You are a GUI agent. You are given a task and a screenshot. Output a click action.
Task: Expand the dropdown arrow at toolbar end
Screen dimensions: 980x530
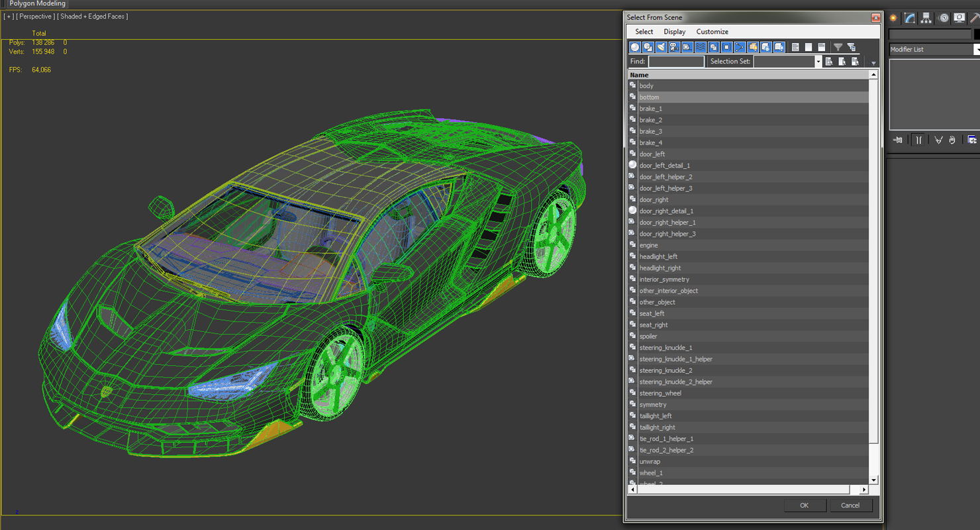(x=873, y=63)
